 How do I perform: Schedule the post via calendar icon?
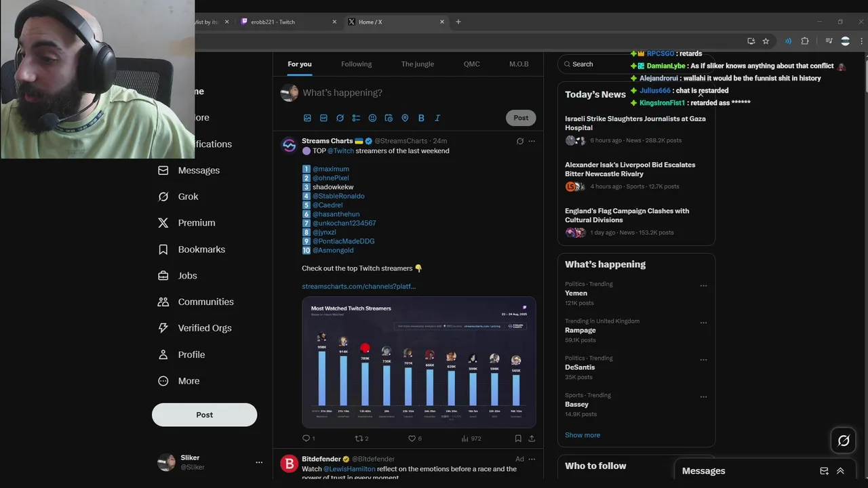389,118
